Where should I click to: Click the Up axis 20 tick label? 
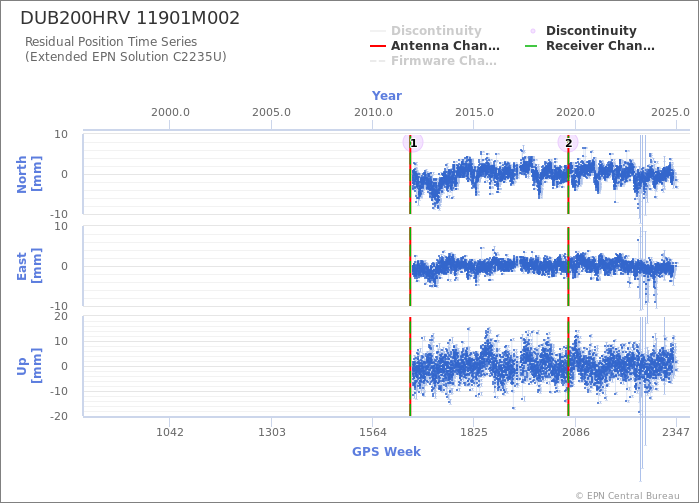coord(61,317)
